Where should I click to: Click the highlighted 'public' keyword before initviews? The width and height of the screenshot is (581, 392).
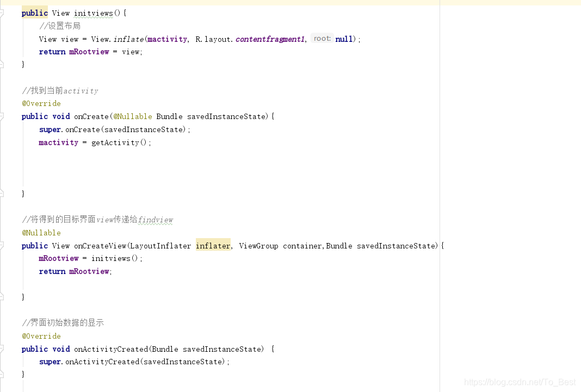pos(34,13)
